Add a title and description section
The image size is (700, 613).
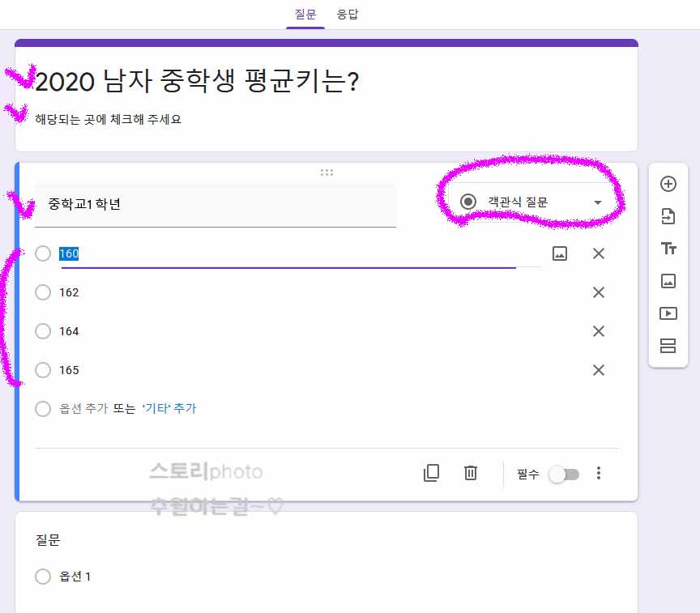pos(668,248)
